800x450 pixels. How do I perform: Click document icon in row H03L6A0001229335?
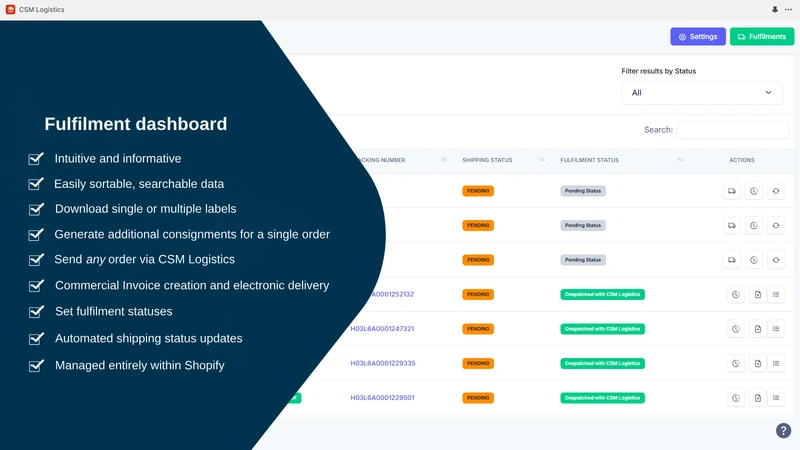[x=758, y=363]
